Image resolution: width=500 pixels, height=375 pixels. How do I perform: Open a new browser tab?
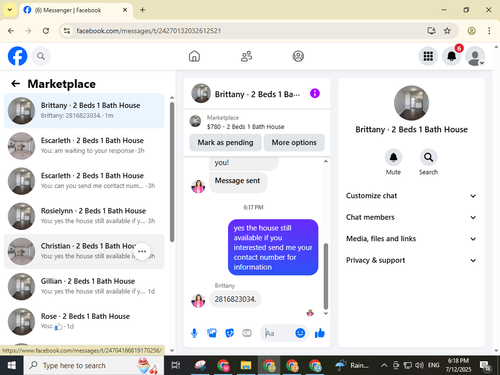[x=142, y=10]
